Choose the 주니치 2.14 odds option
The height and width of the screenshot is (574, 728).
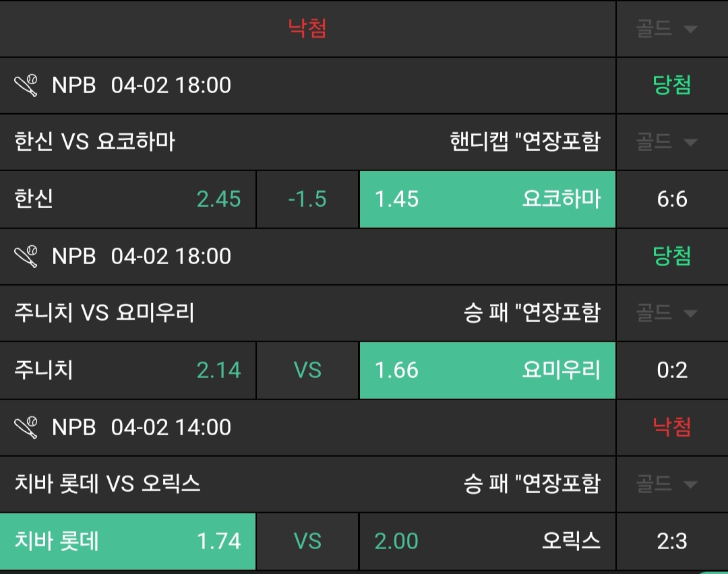point(128,371)
